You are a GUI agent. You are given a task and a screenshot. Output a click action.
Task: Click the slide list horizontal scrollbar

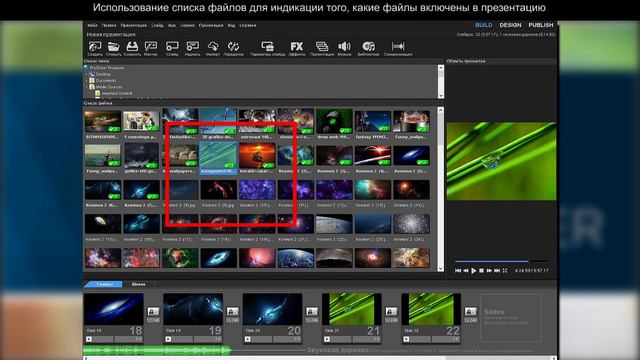[320, 358]
